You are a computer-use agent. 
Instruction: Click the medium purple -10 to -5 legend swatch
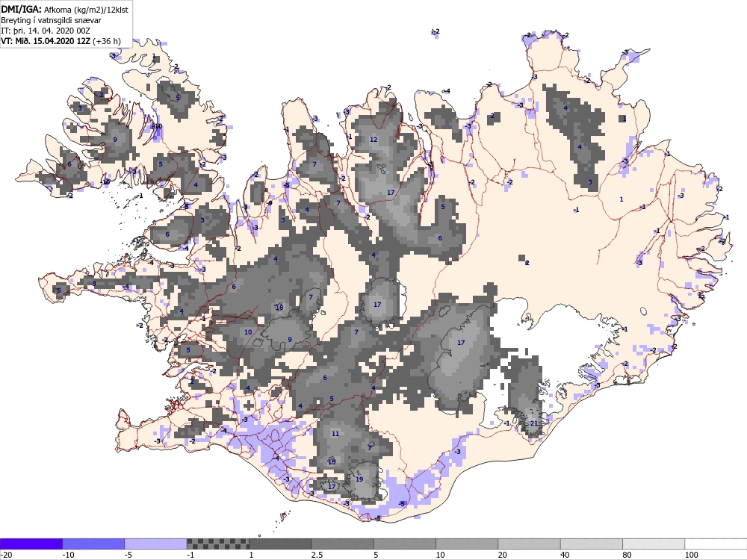[93, 544]
